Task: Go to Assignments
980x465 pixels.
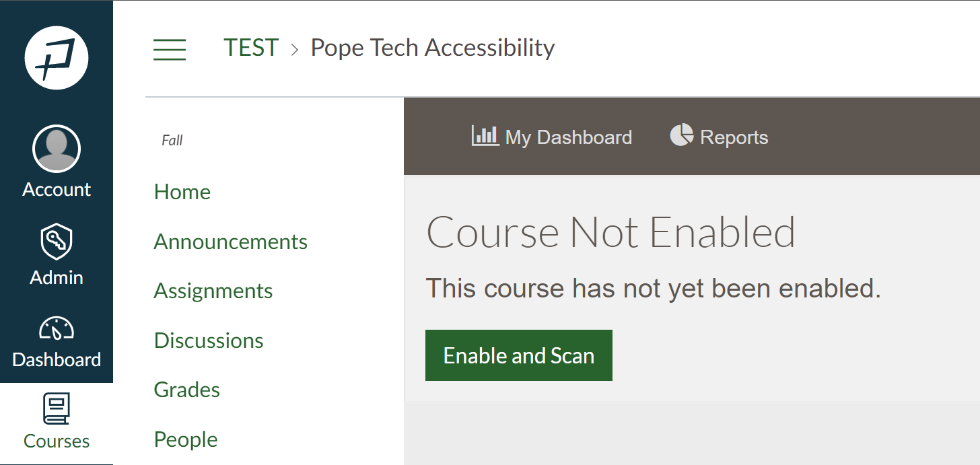Action: [x=213, y=291]
